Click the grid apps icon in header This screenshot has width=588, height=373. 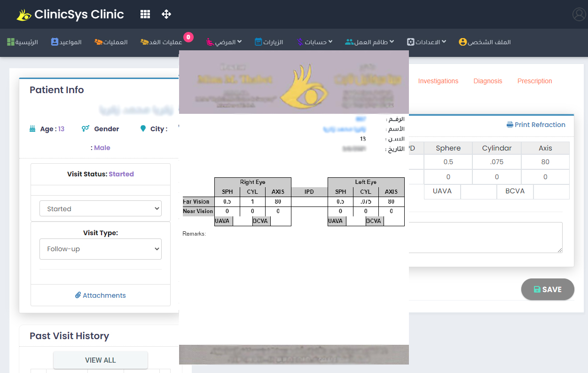[145, 14]
